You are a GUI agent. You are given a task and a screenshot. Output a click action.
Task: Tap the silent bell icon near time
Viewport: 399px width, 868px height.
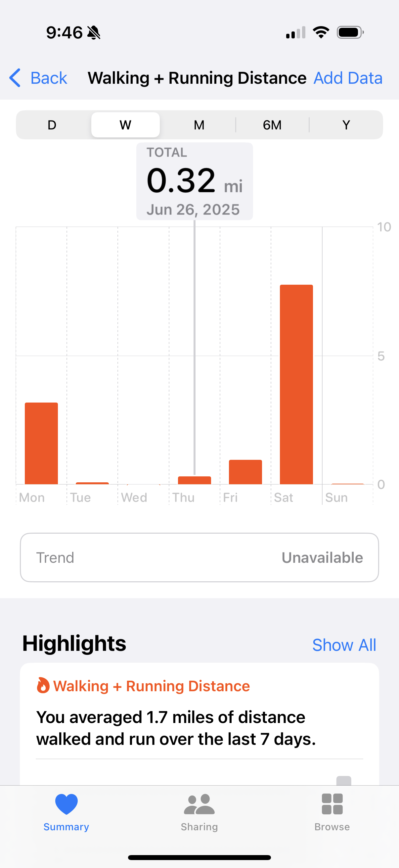(x=94, y=33)
